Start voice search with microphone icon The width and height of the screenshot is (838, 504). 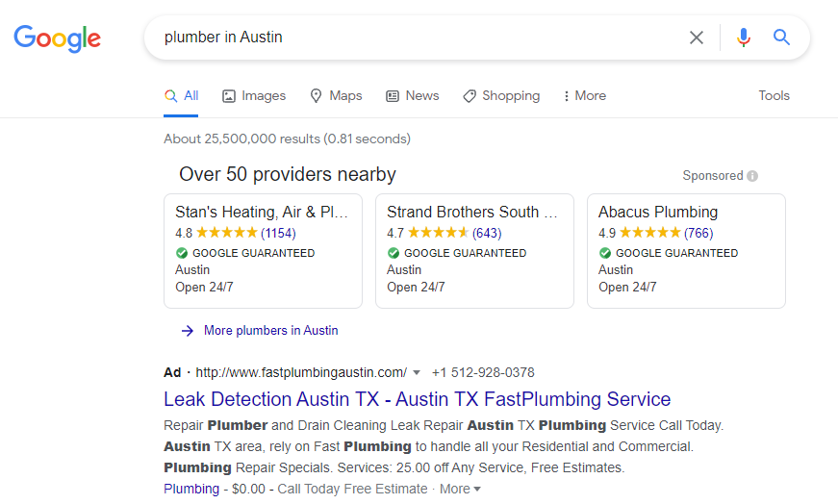(x=743, y=38)
